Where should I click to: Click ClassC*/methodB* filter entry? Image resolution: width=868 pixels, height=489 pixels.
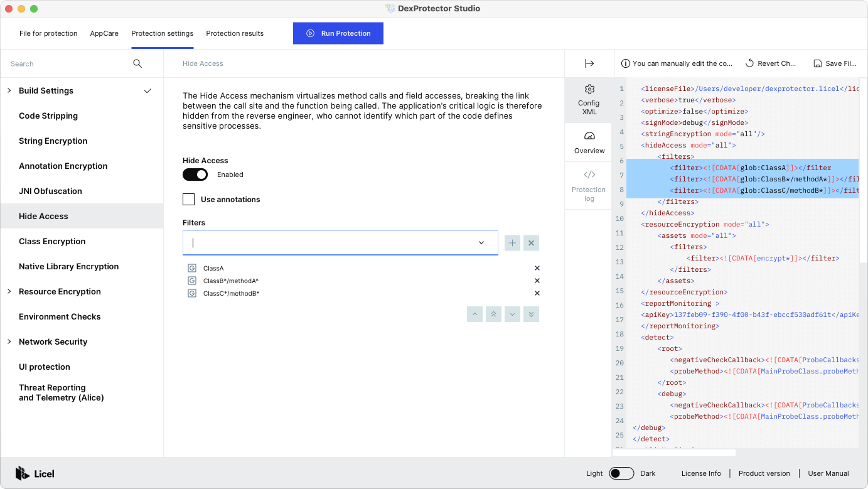232,293
